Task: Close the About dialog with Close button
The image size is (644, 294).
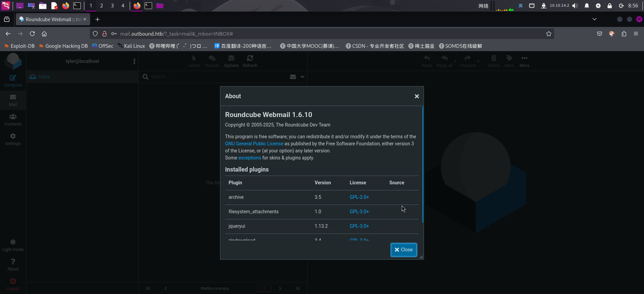Action: (404, 250)
